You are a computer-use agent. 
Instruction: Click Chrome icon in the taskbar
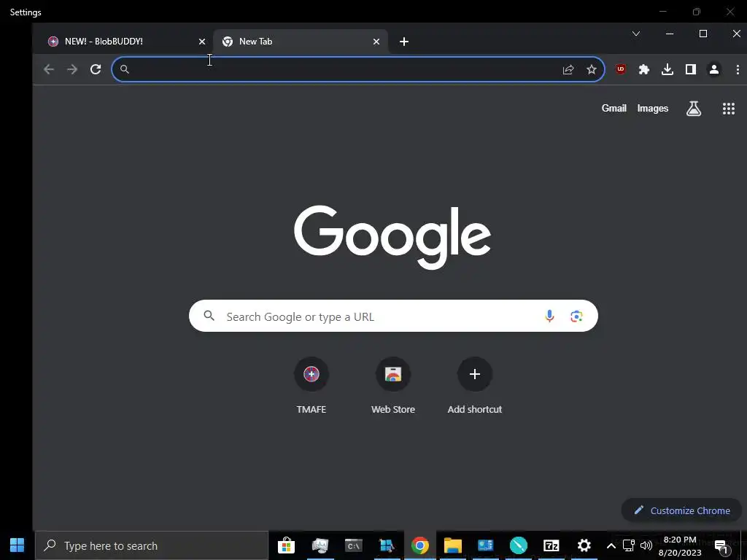pos(419,545)
